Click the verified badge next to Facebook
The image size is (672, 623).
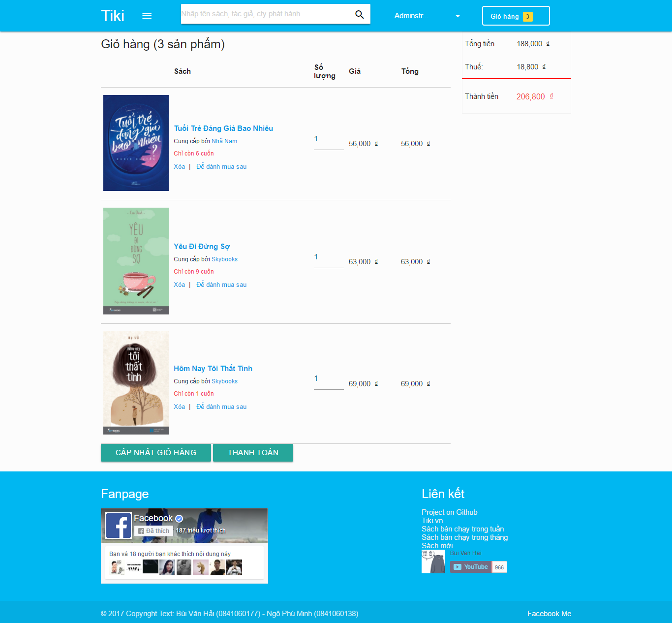[x=179, y=518]
